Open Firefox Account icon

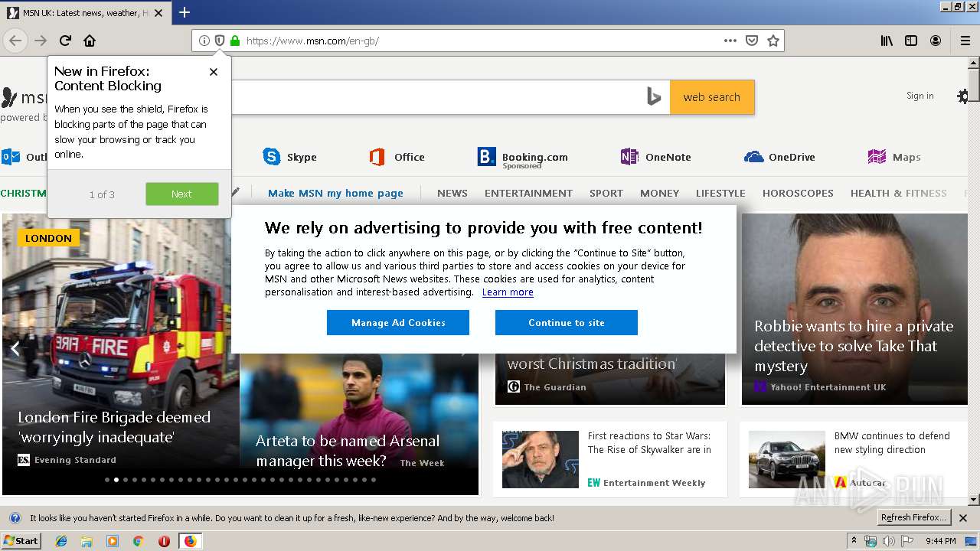point(936,41)
